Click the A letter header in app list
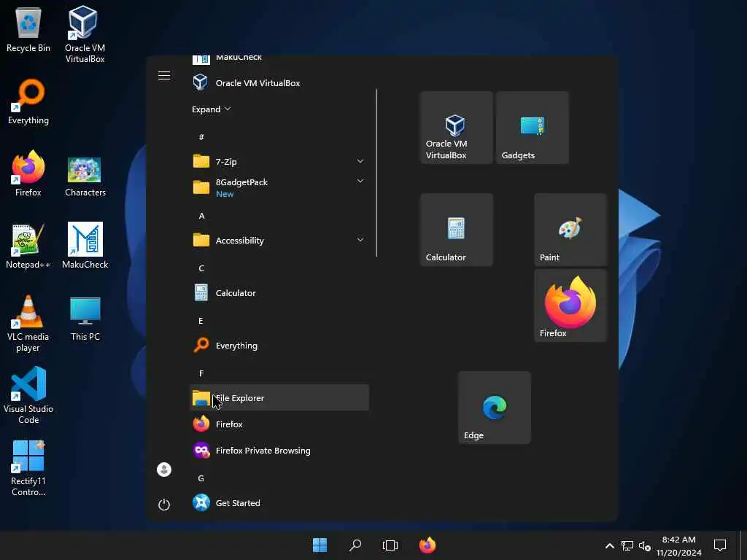The height and width of the screenshot is (560, 747). pos(201,216)
